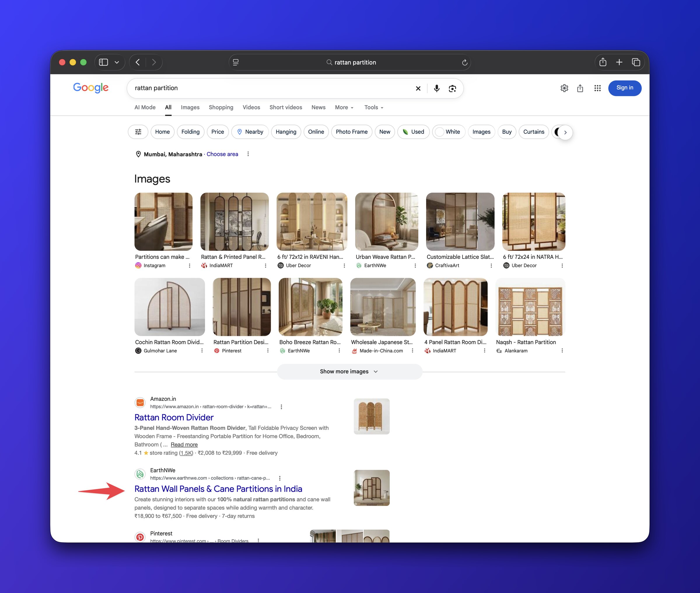
Task: Select the Nearby filter chip
Action: 250,132
